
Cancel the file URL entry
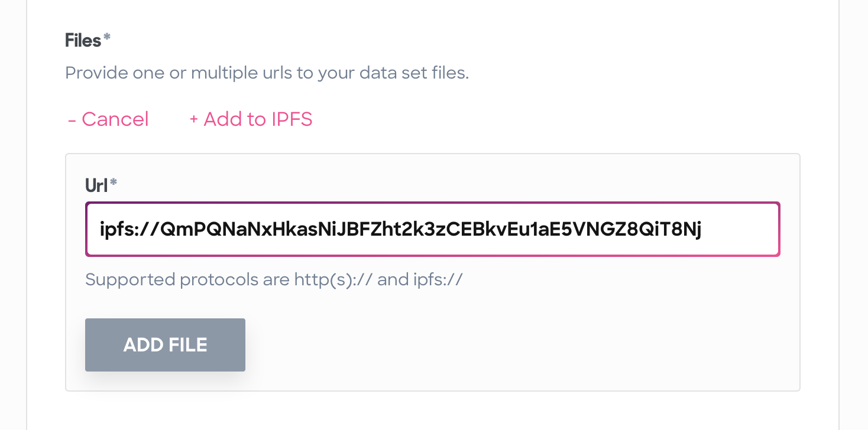point(108,119)
